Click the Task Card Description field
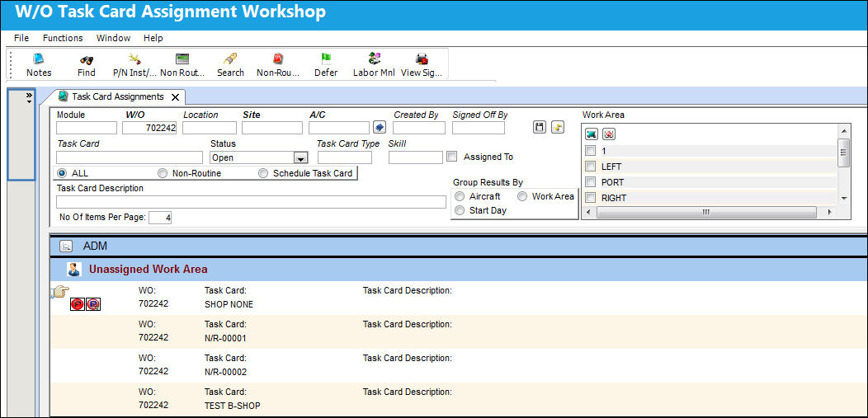Screen dimensions: 868x418 point(252,202)
